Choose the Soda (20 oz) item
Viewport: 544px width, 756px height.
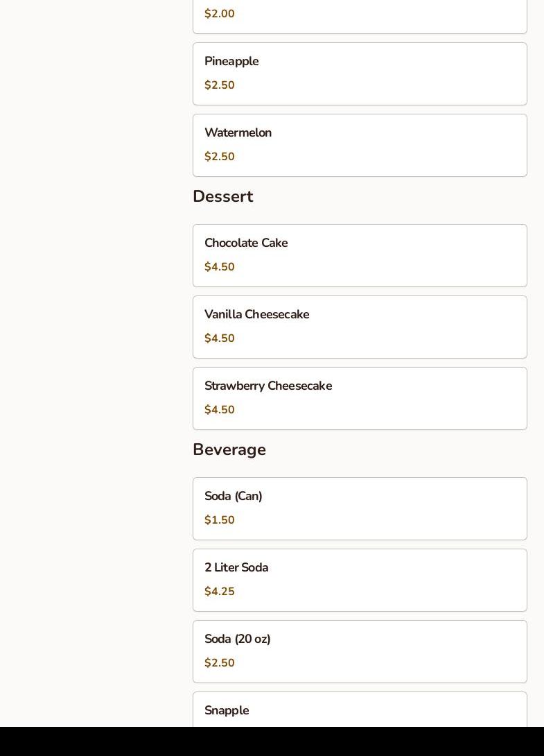pos(238,639)
